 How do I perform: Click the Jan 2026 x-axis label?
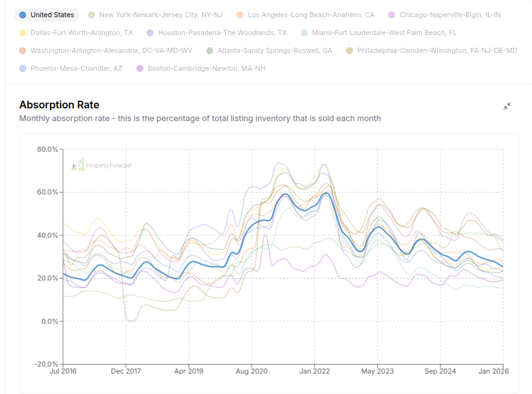point(494,371)
